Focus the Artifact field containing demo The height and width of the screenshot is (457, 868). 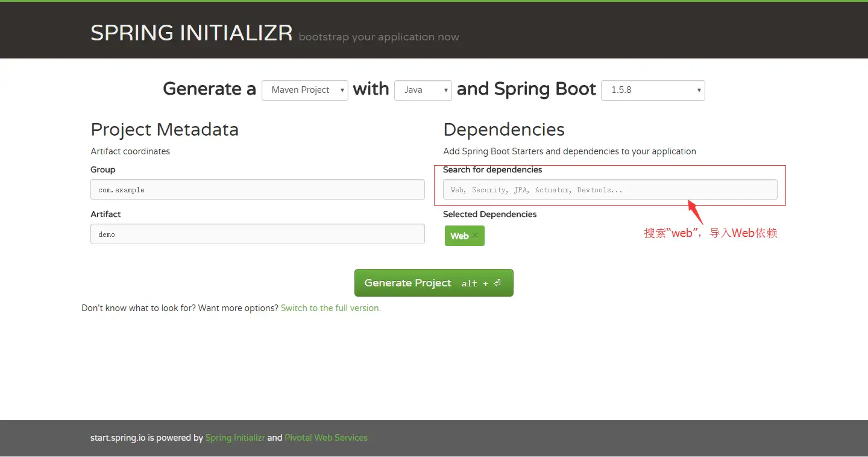(x=257, y=234)
